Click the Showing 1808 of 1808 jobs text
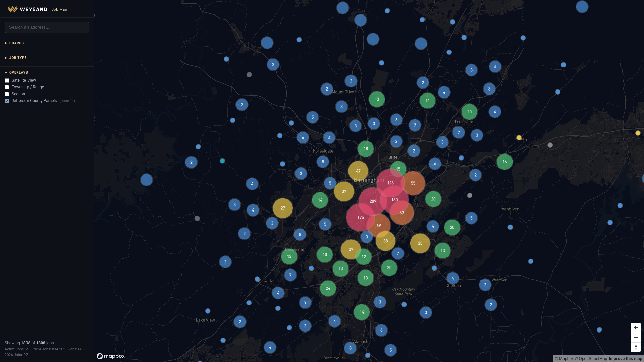644x362 pixels. coord(29,343)
